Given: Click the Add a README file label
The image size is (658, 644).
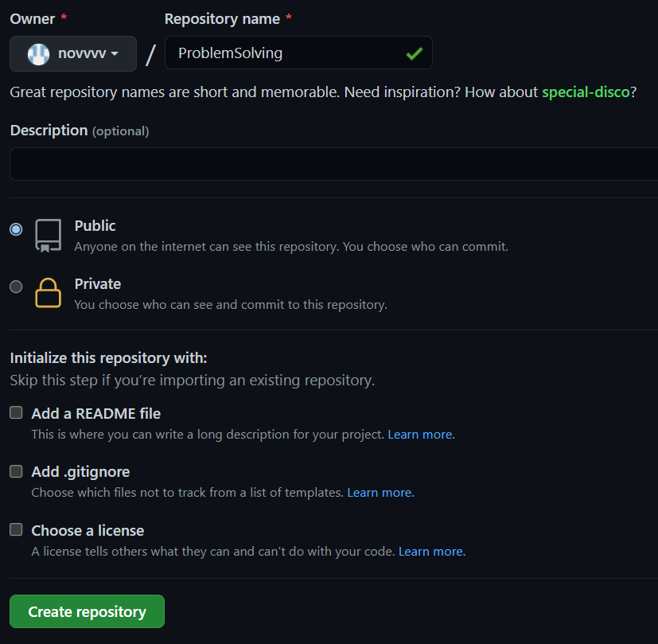Looking at the screenshot, I should click(x=96, y=413).
